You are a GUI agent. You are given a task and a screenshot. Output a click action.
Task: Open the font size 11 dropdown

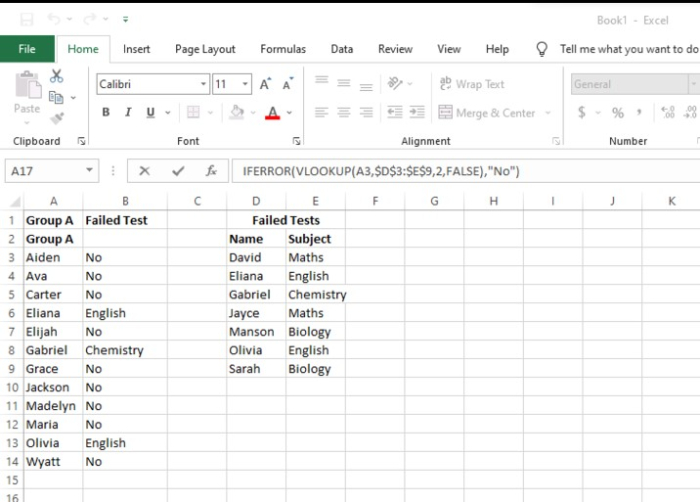tap(245, 84)
